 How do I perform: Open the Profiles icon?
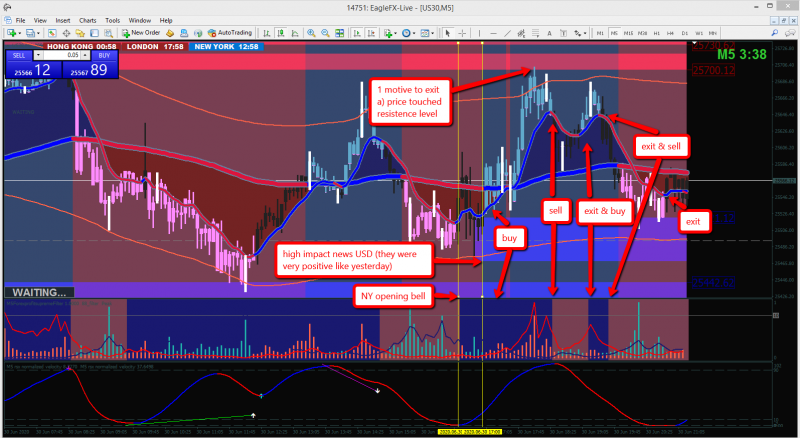click(30, 33)
